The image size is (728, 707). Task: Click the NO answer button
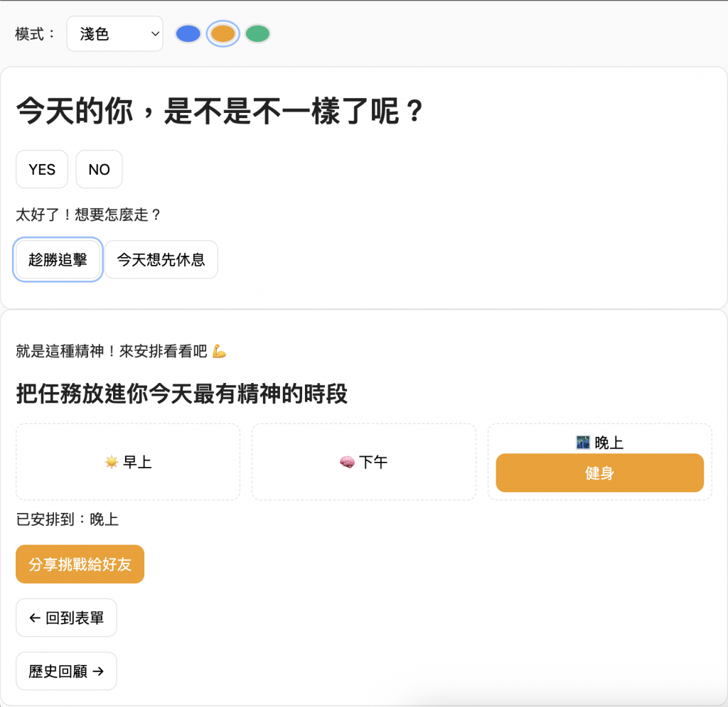(x=99, y=169)
